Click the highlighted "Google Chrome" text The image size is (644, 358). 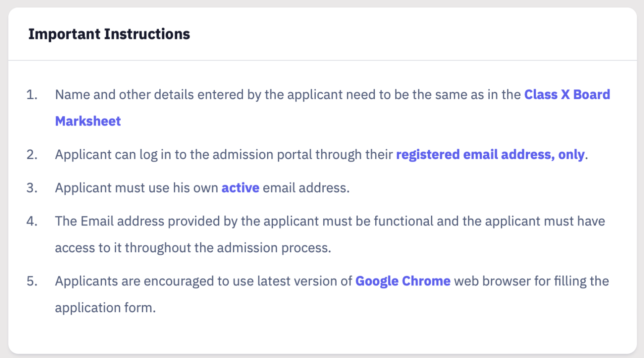(x=402, y=281)
